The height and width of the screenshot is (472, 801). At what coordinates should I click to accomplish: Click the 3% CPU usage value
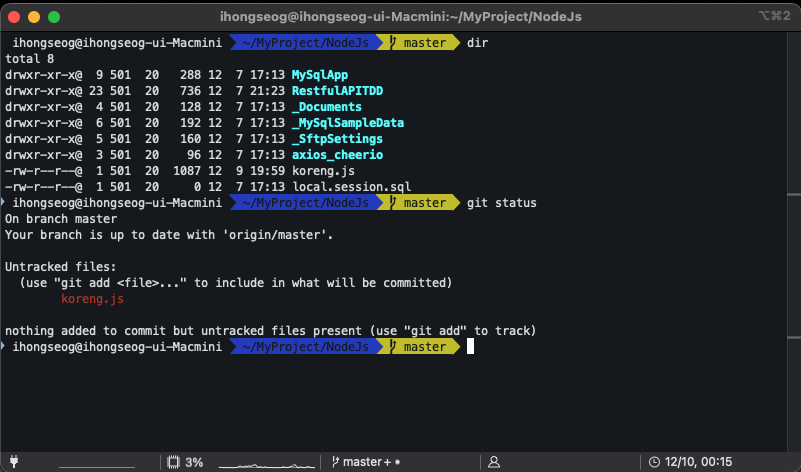click(x=194, y=462)
